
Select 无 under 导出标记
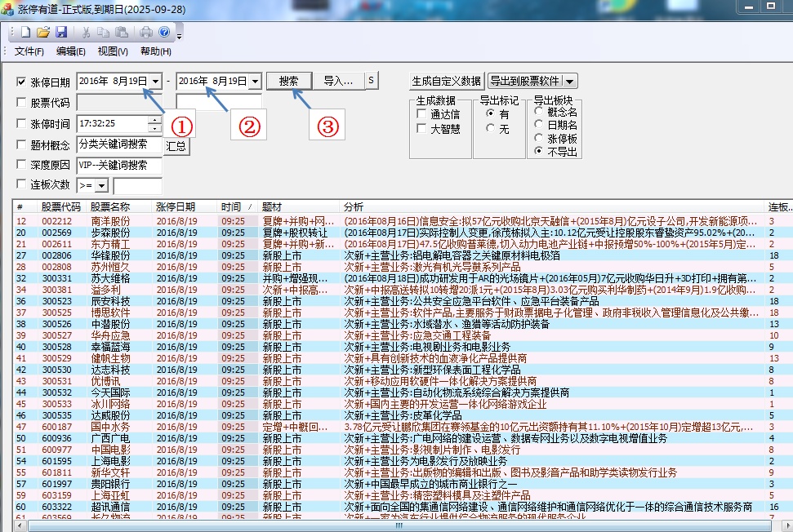pyautogui.click(x=489, y=128)
